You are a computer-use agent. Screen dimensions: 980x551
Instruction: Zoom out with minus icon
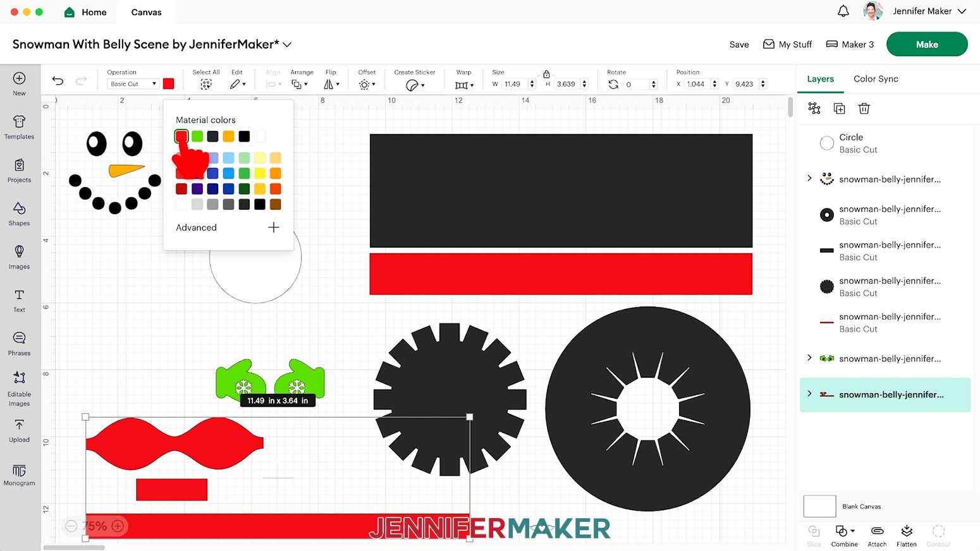coord(71,526)
